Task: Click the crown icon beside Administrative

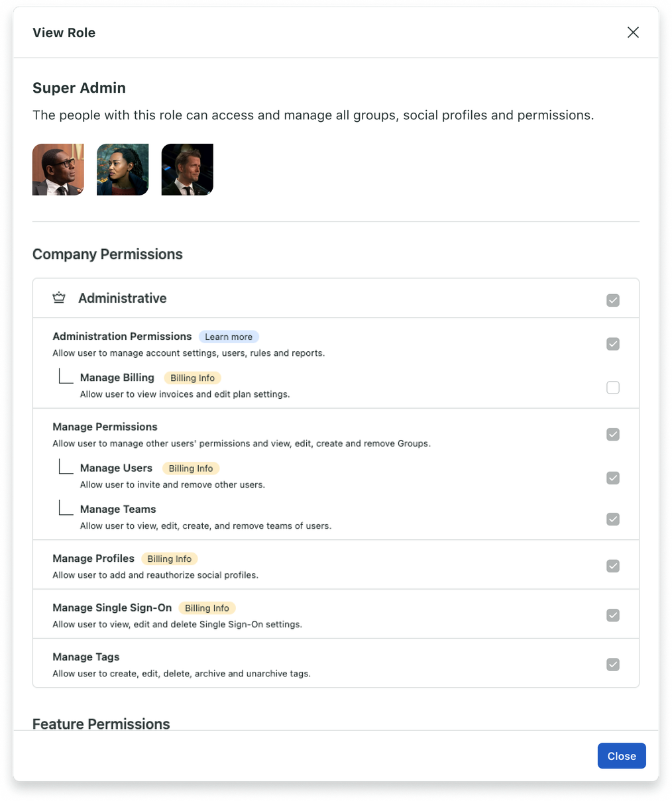Action: tap(59, 297)
